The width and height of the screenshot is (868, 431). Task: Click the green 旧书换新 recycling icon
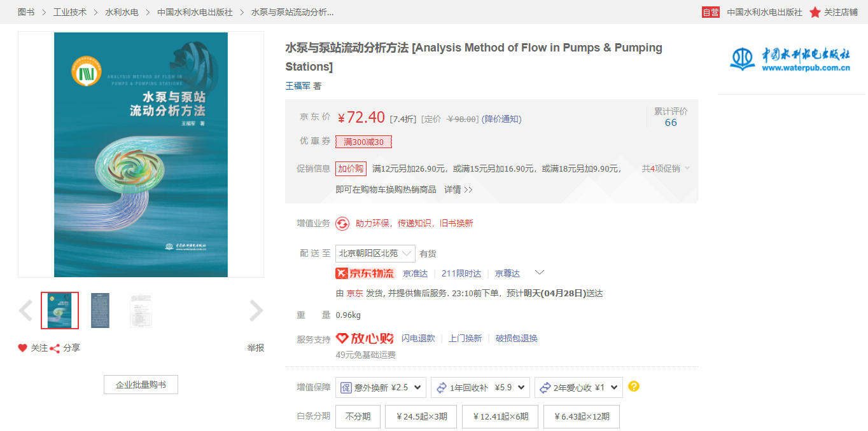(343, 223)
